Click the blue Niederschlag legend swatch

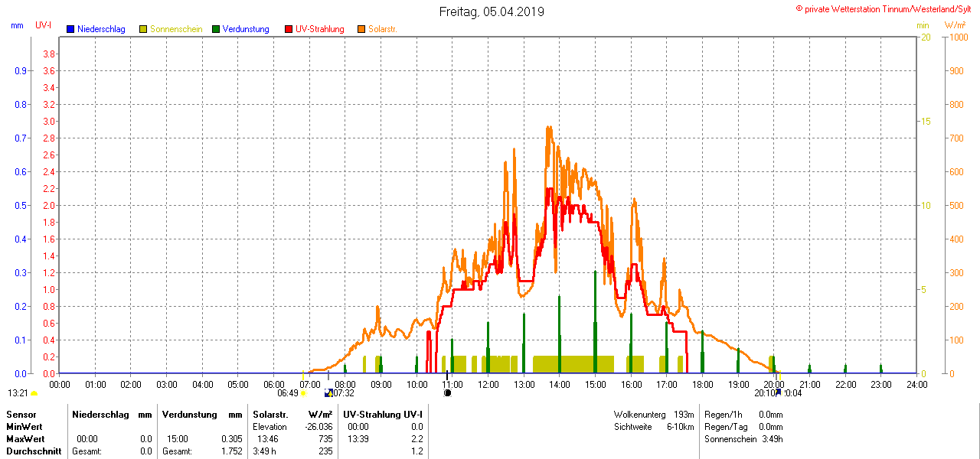(x=70, y=29)
